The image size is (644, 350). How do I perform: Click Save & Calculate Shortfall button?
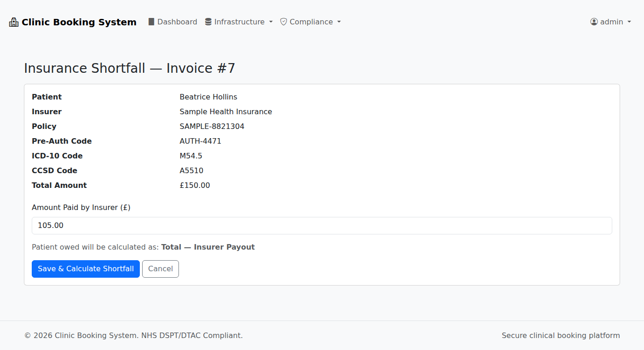86,269
